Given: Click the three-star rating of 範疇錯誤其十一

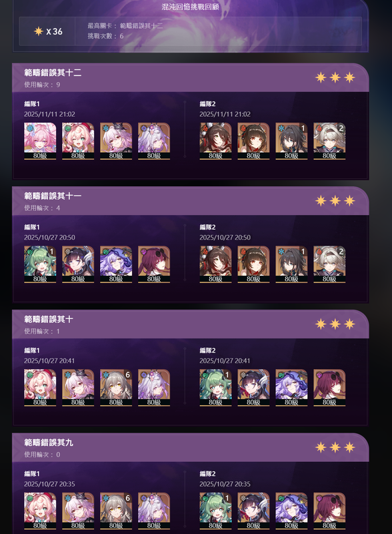Looking at the screenshot, I should (335, 201).
